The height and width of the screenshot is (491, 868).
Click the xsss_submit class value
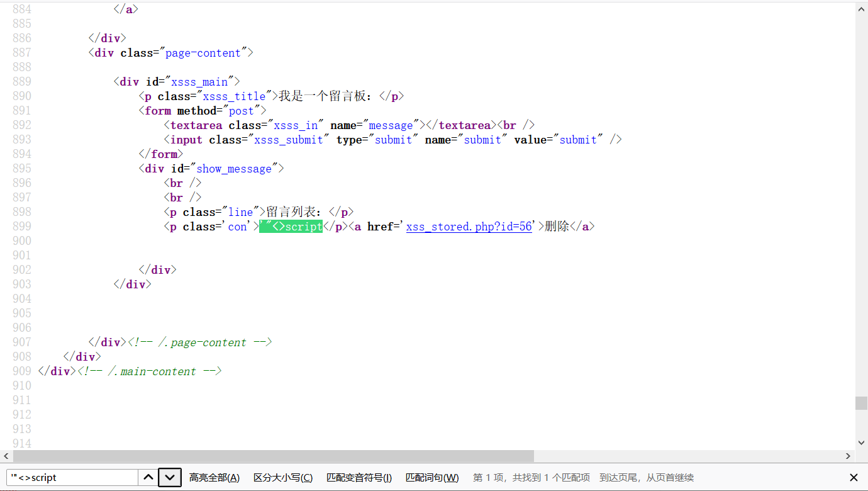tap(289, 140)
